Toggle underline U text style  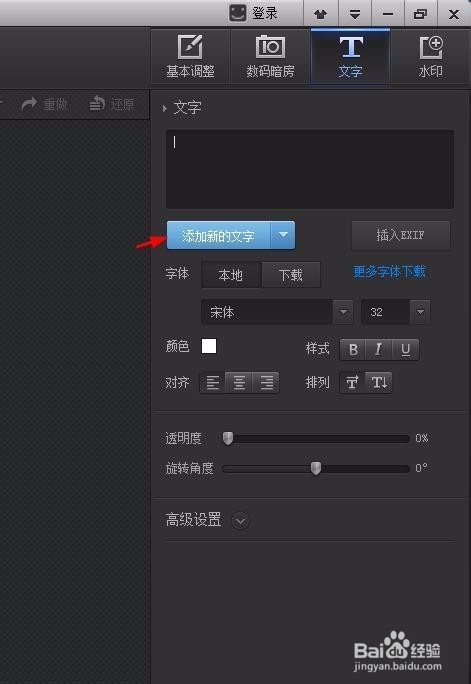pyautogui.click(x=406, y=349)
